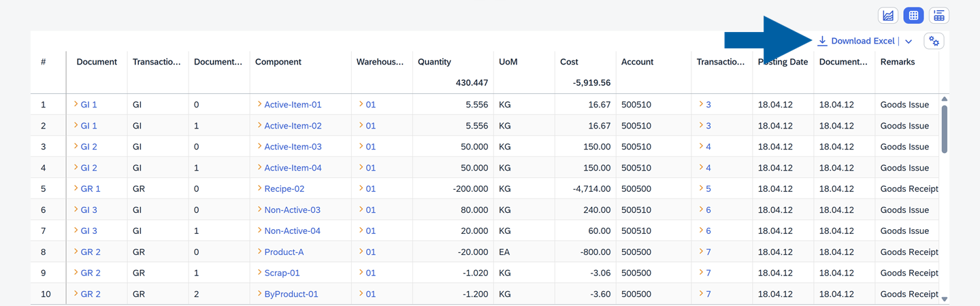Click the arrow icon beside Scrap-01

[259, 273]
